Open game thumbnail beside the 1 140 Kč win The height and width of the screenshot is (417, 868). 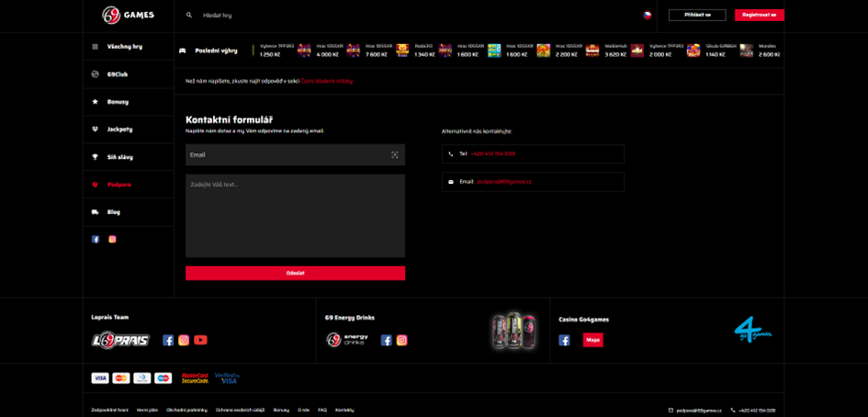(x=693, y=51)
